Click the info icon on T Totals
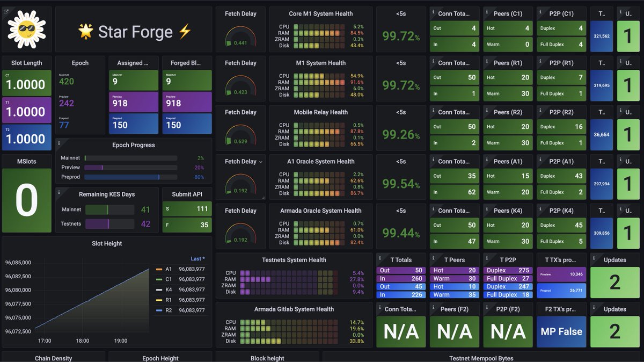This screenshot has width=644, height=362. (379, 258)
